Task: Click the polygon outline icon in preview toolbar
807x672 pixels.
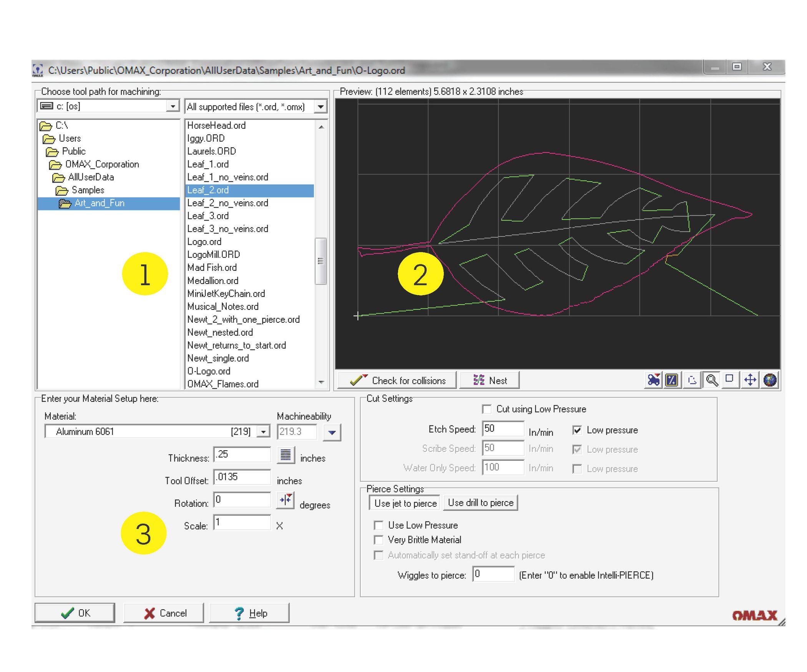Action: tap(692, 380)
